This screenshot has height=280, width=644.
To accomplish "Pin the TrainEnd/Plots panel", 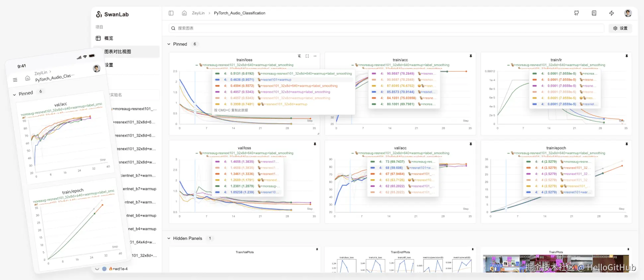I will (x=473, y=249).
